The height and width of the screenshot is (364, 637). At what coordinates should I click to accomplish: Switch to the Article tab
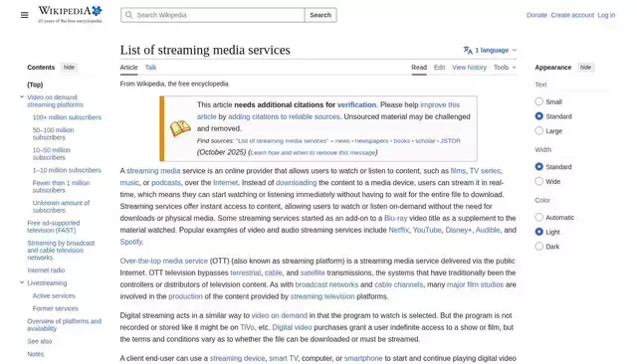click(128, 68)
